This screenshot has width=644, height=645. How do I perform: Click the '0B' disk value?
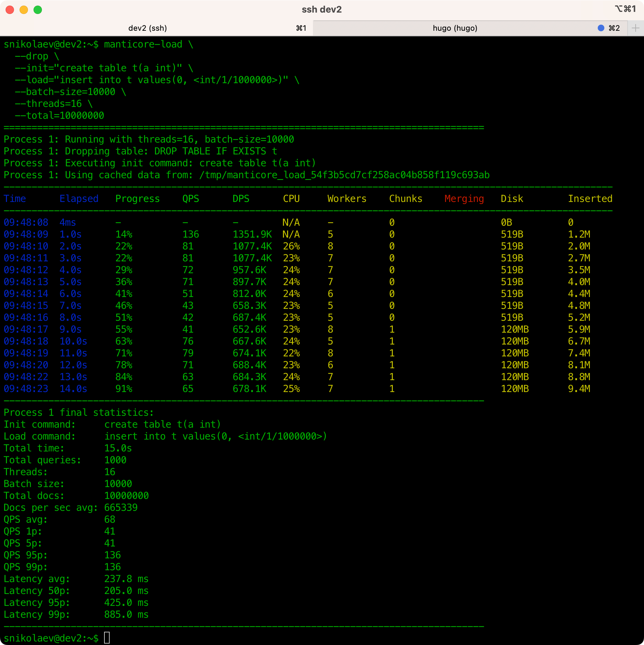pyautogui.click(x=506, y=223)
